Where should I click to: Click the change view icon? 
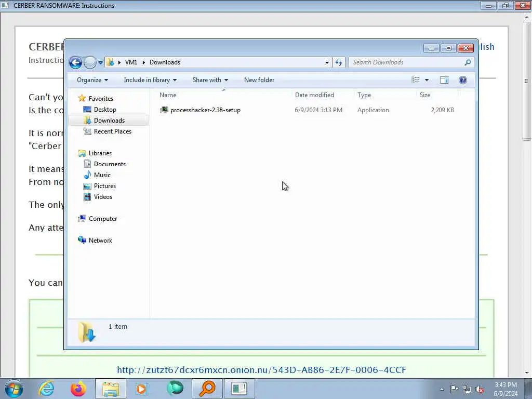416,80
